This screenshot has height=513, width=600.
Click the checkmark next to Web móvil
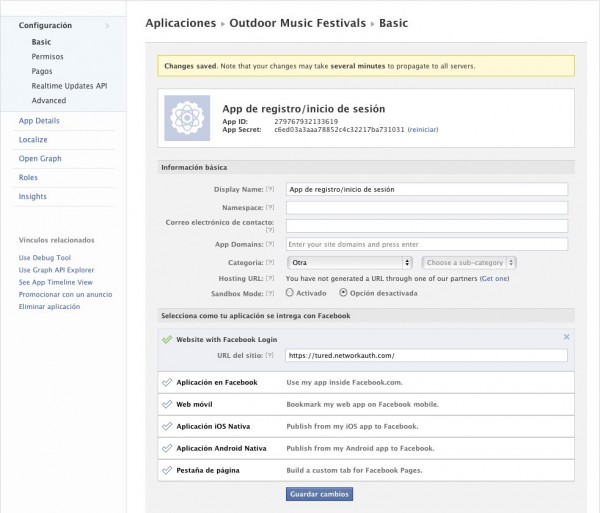(167, 404)
